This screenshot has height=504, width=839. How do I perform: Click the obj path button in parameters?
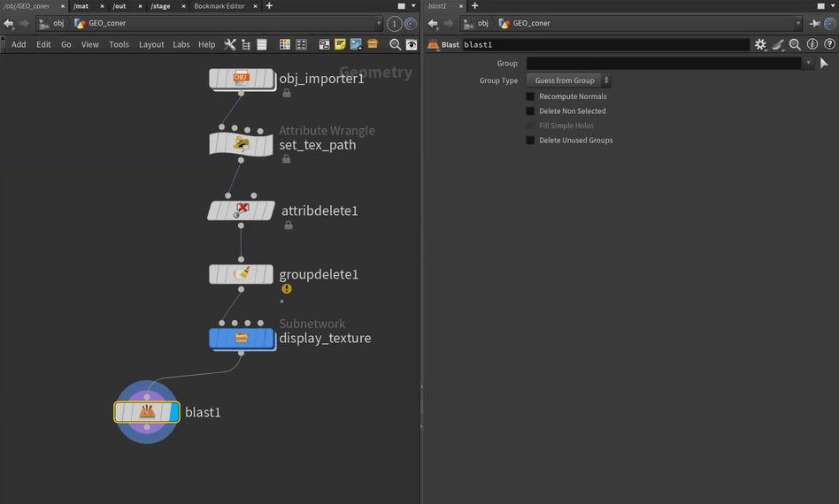(476, 23)
